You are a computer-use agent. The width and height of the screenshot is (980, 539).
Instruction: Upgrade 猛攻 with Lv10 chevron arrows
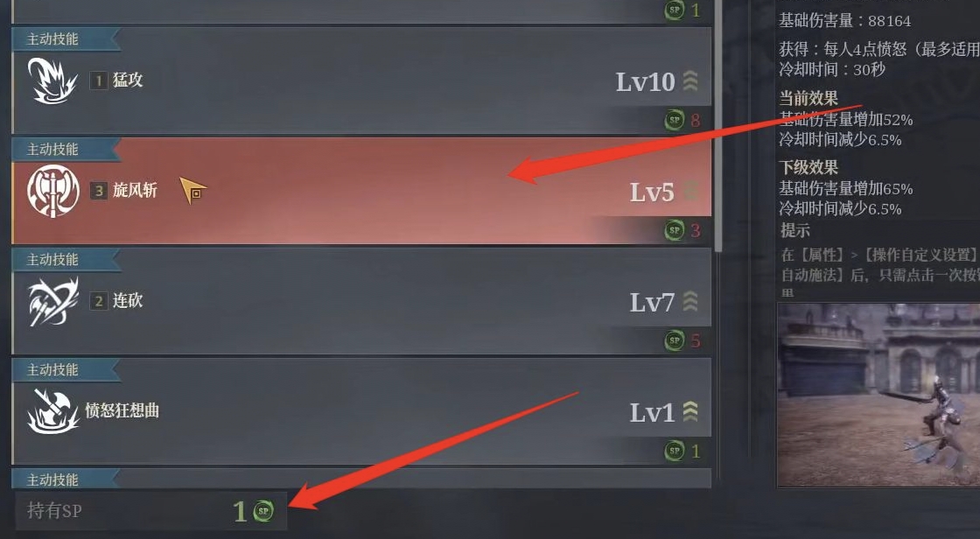tap(690, 81)
